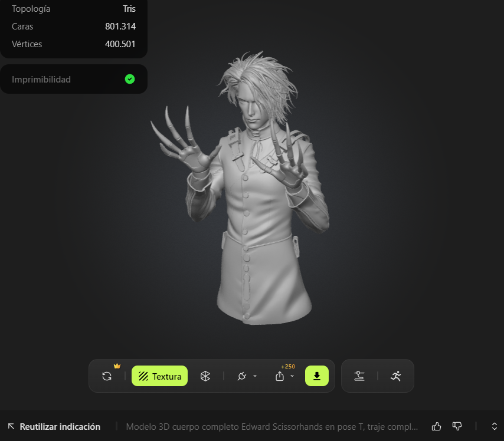Click the share export icon
Image resolution: width=504 pixels, height=441 pixels.
[280, 376]
